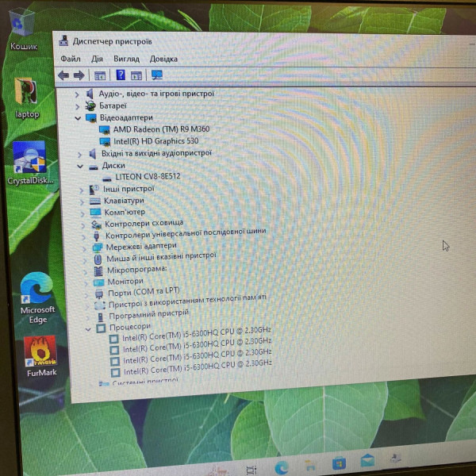Select the FurMark desktop shortcut
The image size is (476, 476).
[41, 356]
